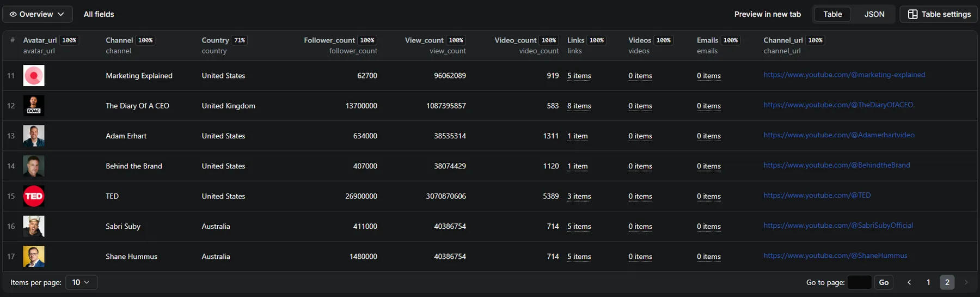
Task: Click the Go to page input field
Action: coord(859,282)
